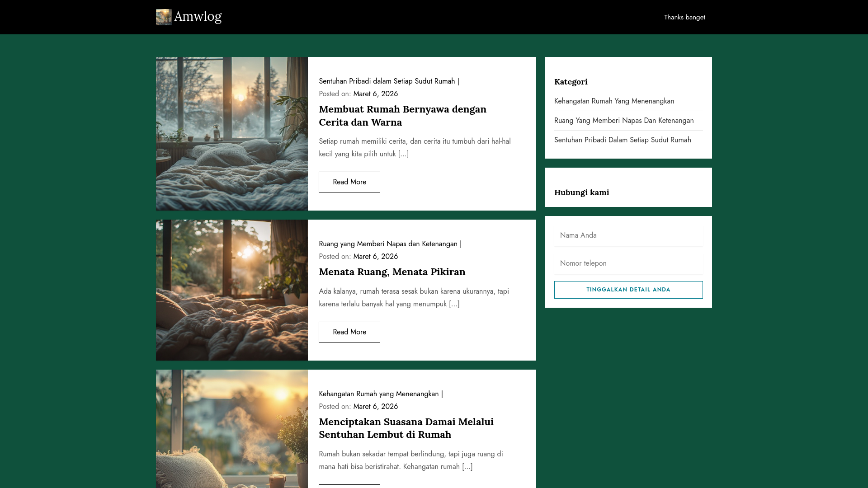The height and width of the screenshot is (488, 868).
Task: Click category link Ruang yang Memberi Napas dan Ketenangan on second post
Action: [388, 244]
